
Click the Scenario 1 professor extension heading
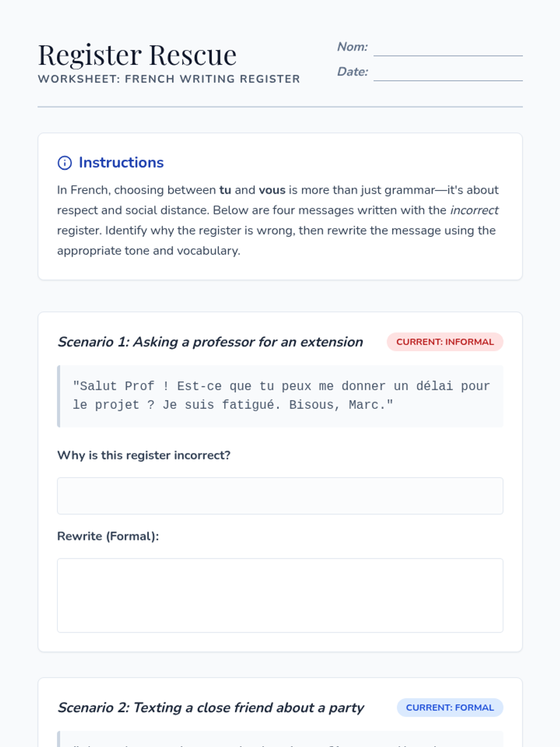(210, 342)
